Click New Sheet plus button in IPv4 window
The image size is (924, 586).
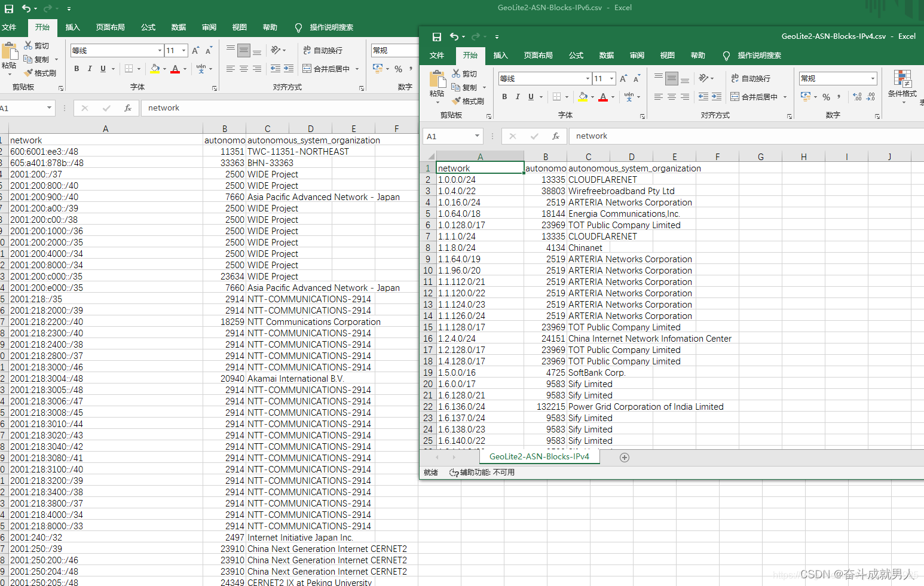pyautogui.click(x=625, y=457)
